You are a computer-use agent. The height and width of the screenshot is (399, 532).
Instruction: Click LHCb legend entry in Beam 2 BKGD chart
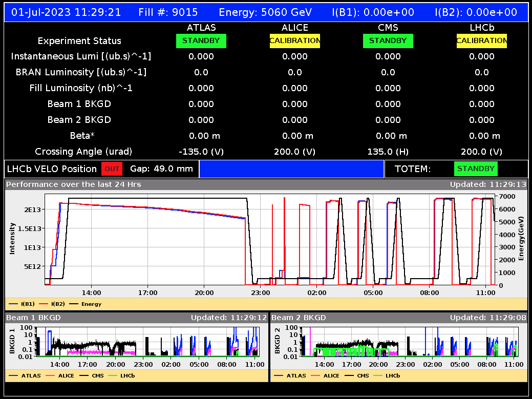(387, 375)
